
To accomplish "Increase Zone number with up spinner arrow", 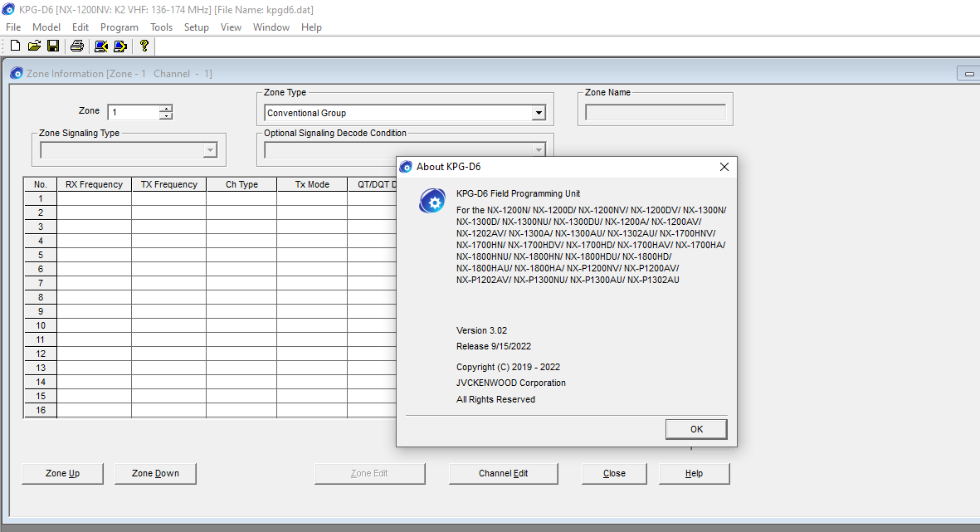I will click(166, 108).
